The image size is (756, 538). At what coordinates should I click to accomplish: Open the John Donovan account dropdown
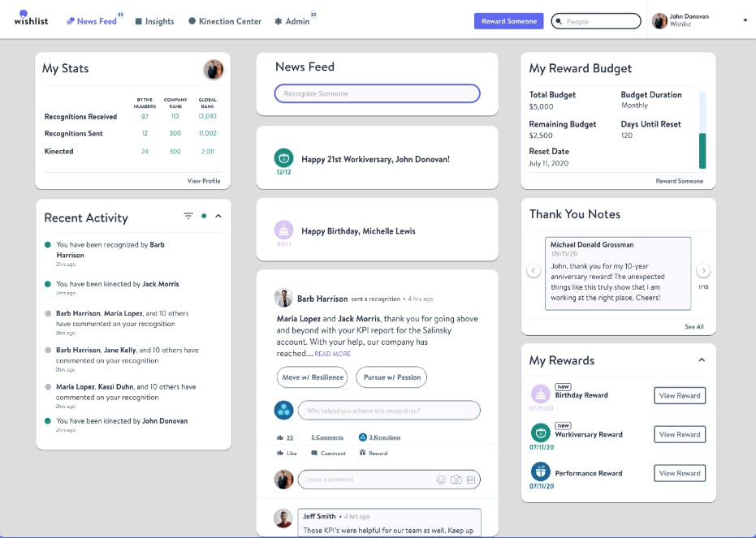point(745,21)
